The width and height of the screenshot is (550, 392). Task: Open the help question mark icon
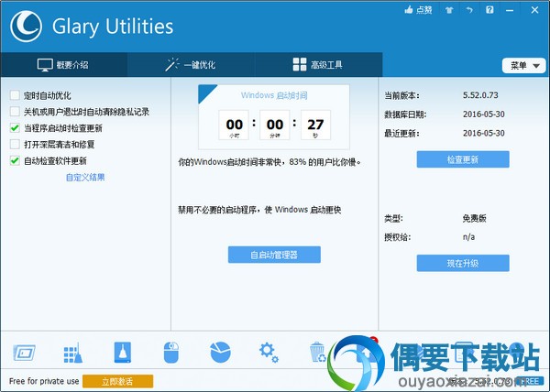[x=489, y=10]
